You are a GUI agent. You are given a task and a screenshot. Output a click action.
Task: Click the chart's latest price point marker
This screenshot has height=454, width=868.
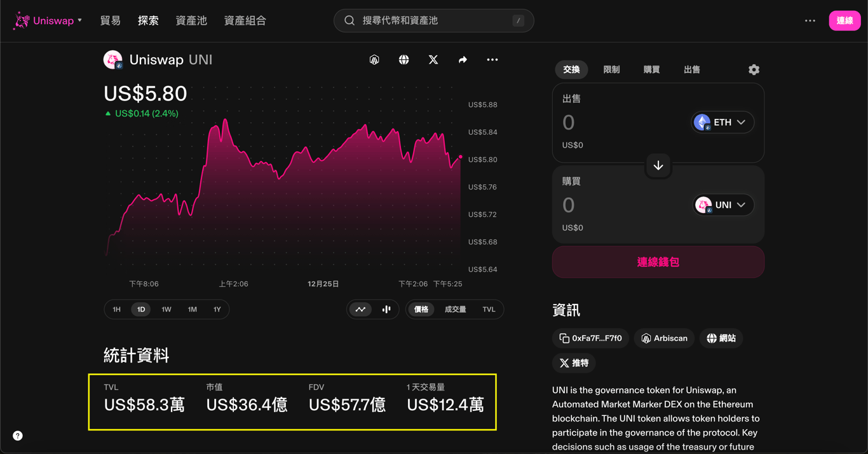(461, 156)
